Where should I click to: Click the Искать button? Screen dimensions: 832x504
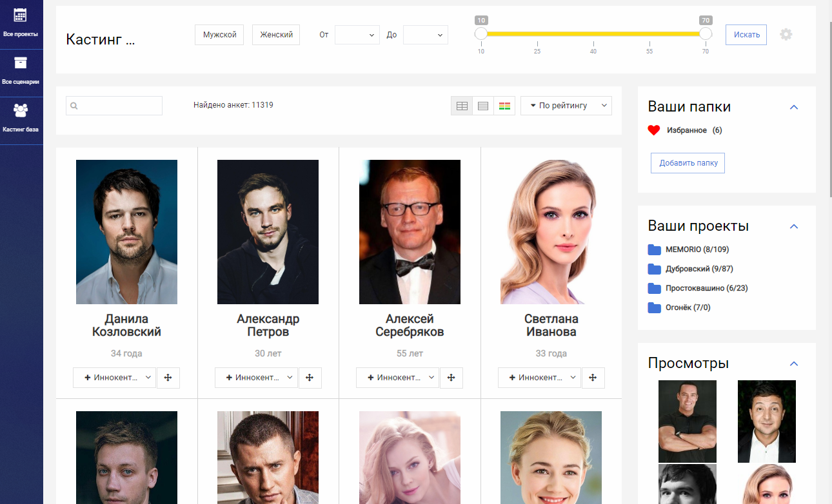click(x=746, y=35)
